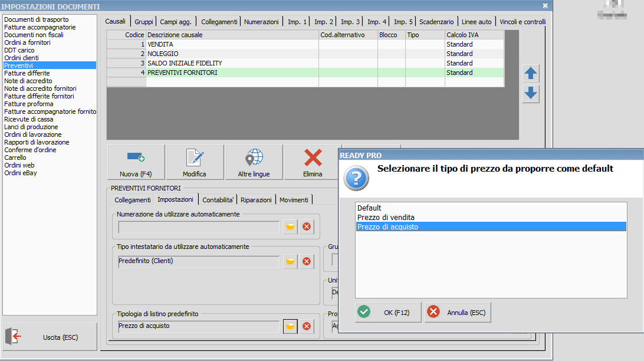Open the Linee auto tab
This screenshot has height=361, width=644.
pos(477,22)
